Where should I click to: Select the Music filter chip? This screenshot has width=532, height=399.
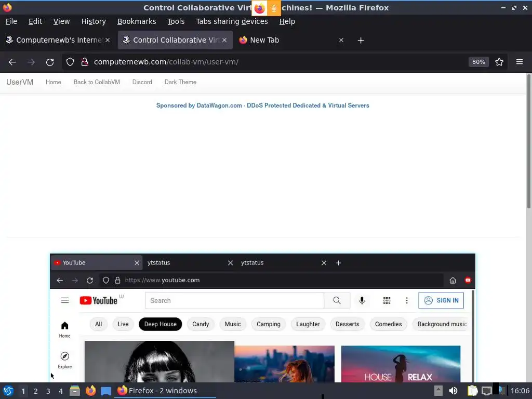point(233,324)
